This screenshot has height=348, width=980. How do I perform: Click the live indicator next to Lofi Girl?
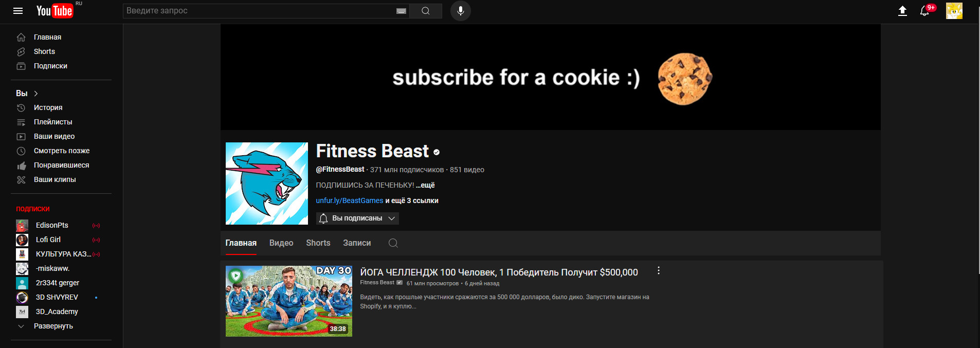[x=96, y=240]
